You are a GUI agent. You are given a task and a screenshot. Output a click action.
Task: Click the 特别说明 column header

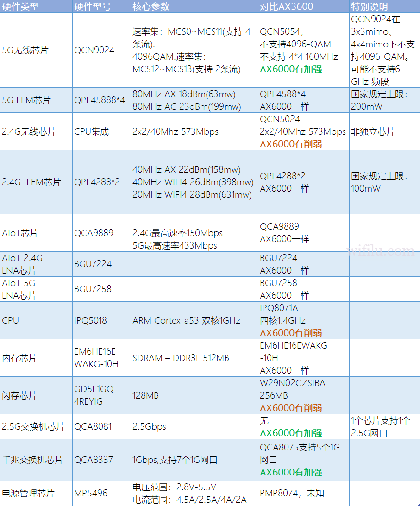[x=384, y=6]
